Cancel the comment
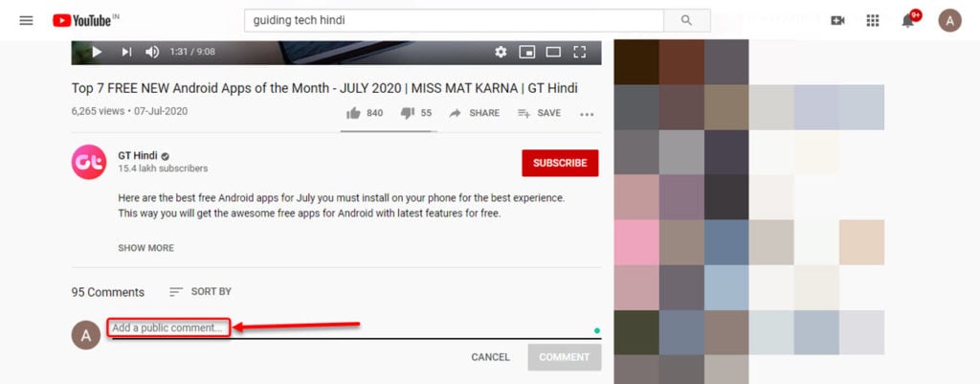This screenshot has width=980, height=384. [x=491, y=357]
